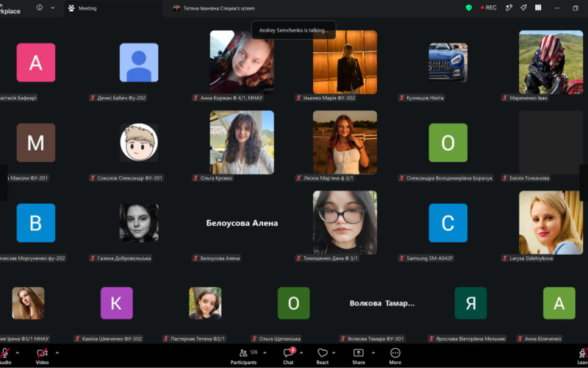
Task: Click muted mic icon beside Мариненко Іван
Action: 505,98
